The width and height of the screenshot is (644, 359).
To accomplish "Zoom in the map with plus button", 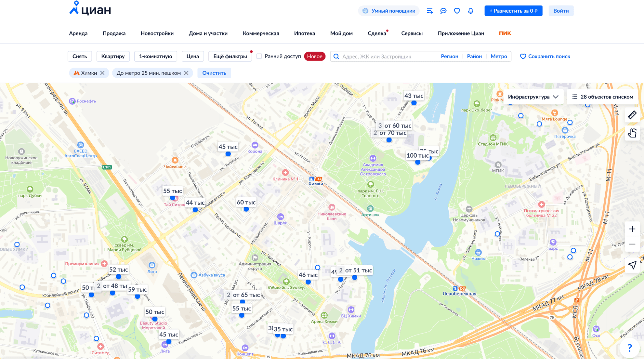I will coord(632,229).
